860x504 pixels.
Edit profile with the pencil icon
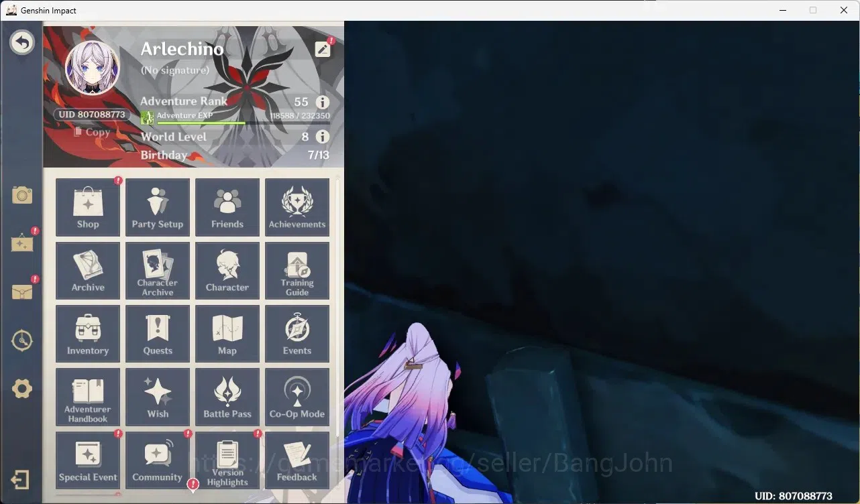323,49
